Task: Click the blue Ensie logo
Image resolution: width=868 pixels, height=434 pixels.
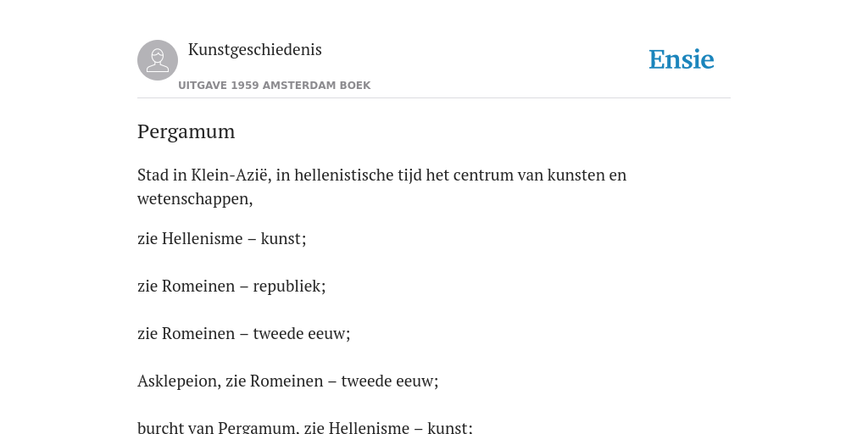Action: point(682,60)
